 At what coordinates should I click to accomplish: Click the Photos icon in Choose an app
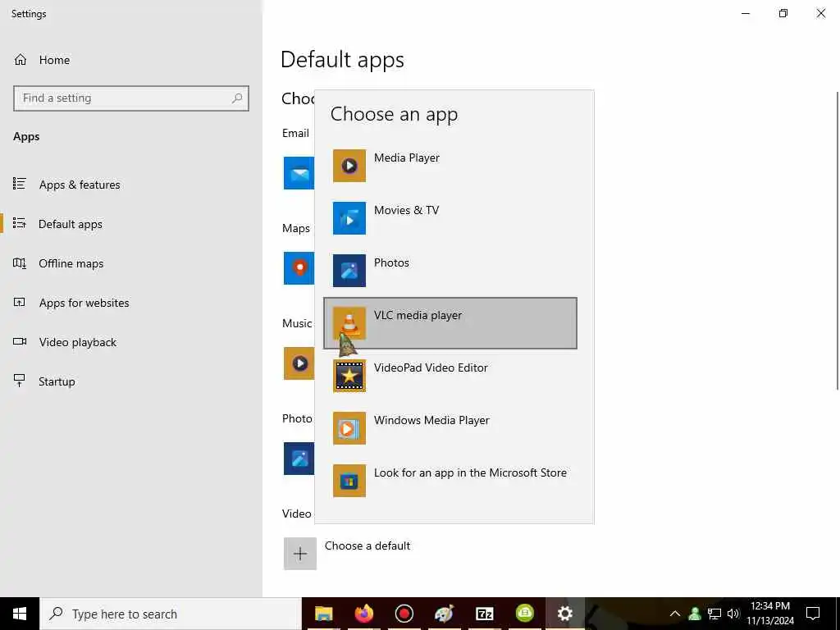click(x=349, y=271)
